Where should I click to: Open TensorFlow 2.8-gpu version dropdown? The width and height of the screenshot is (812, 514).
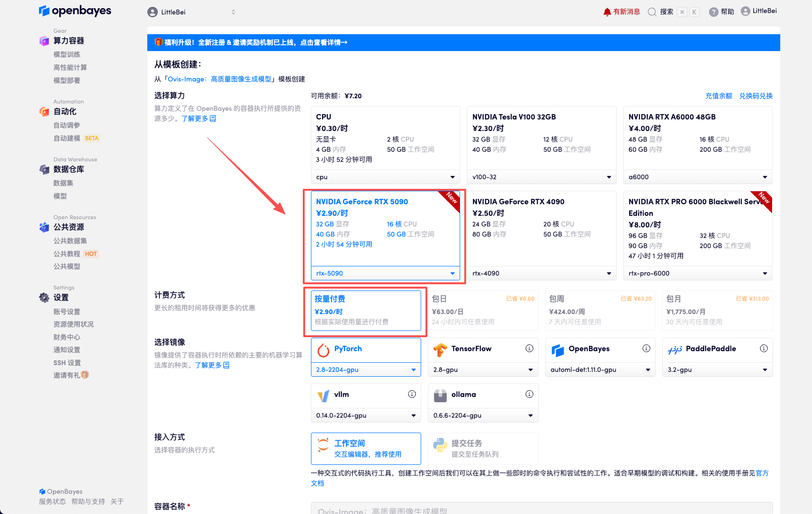pos(483,369)
